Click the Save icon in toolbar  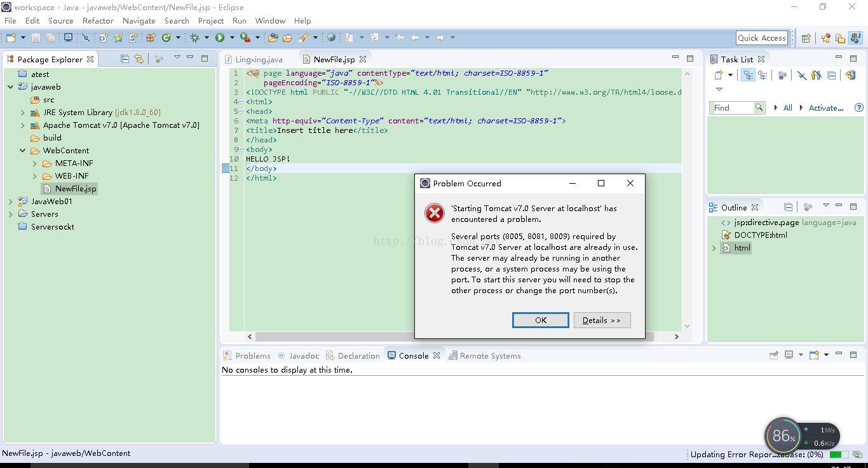(36, 38)
